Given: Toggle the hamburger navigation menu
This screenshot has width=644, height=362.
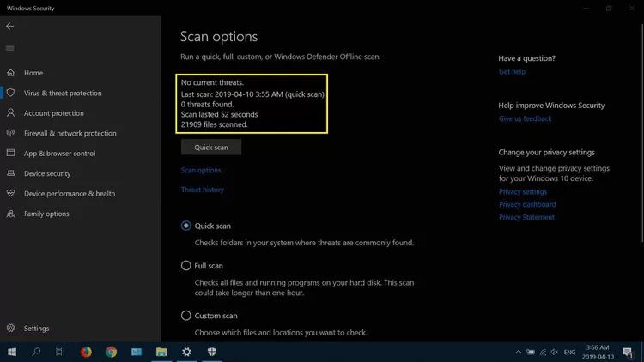Looking at the screenshot, I should tap(9, 48).
